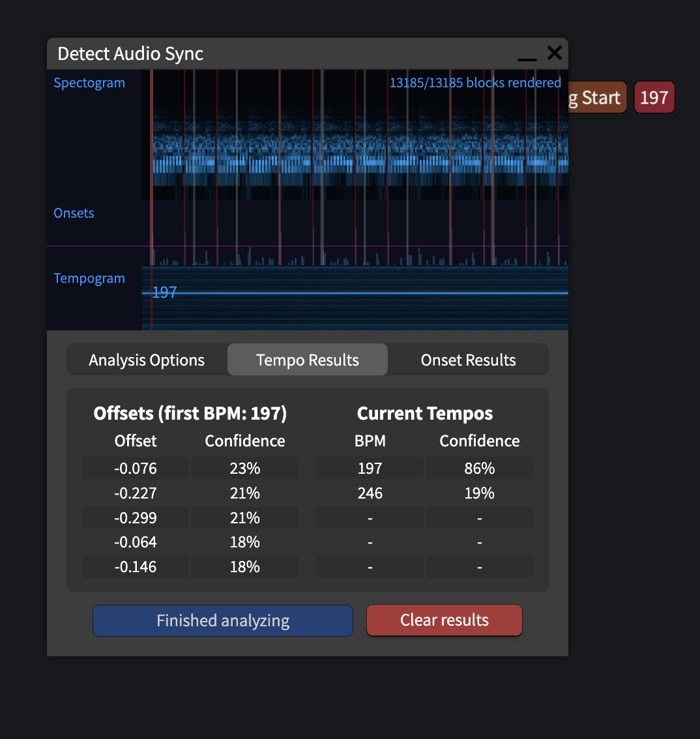700x739 pixels.
Task: Pick the -0.299 offset entry
Action: click(136, 517)
